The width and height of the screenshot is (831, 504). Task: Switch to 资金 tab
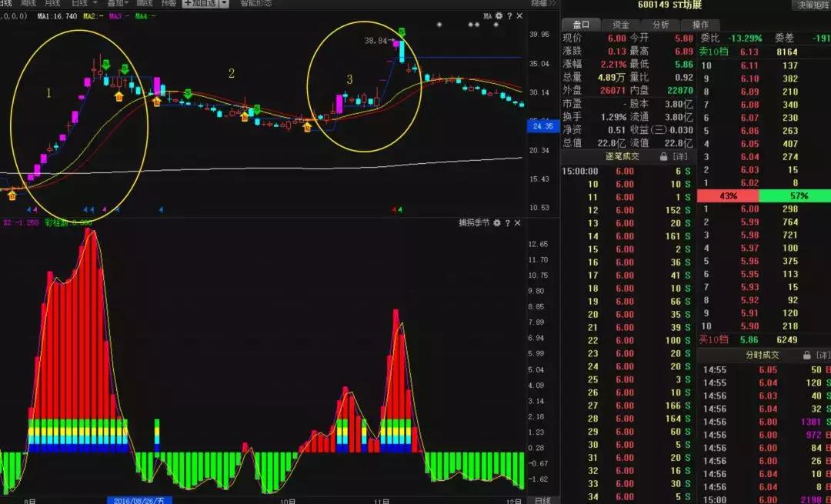coord(621,25)
